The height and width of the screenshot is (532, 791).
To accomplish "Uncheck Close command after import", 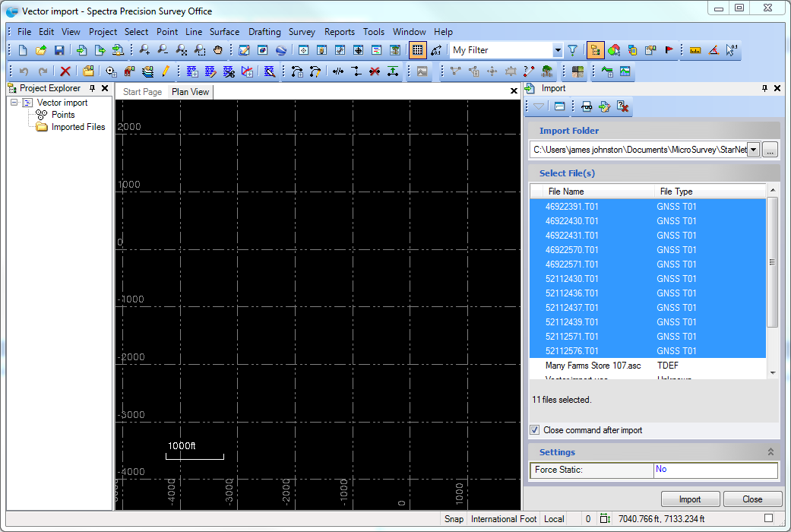I will [535, 430].
